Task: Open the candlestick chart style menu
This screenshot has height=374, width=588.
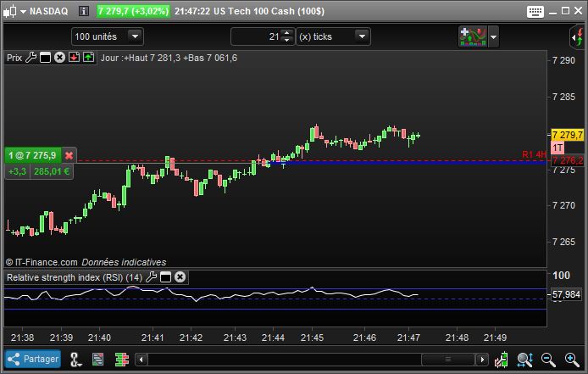Action: 14,11
